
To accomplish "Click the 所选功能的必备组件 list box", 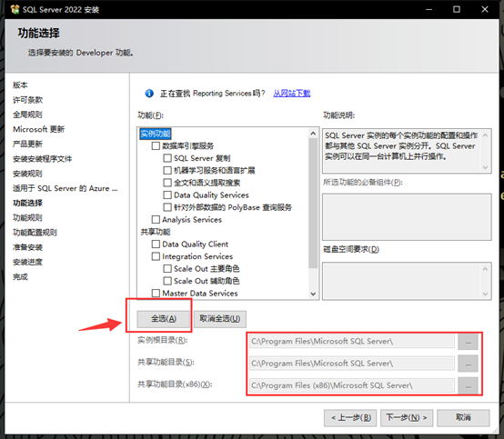I will [407, 216].
